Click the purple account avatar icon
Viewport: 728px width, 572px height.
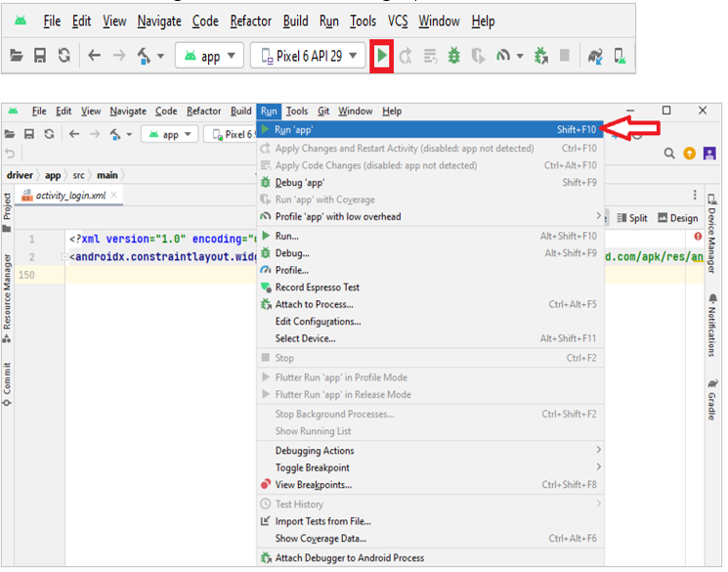pyautogui.click(x=709, y=154)
